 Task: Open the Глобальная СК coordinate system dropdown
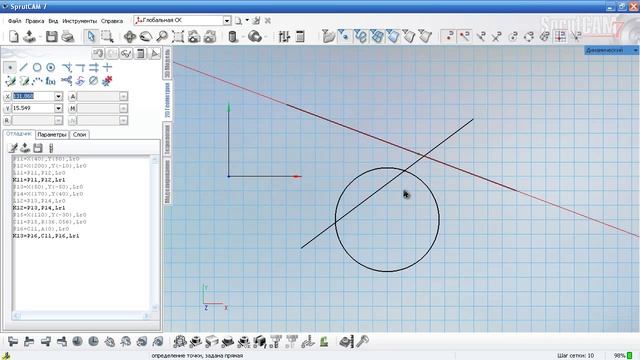tap(227, 20)
